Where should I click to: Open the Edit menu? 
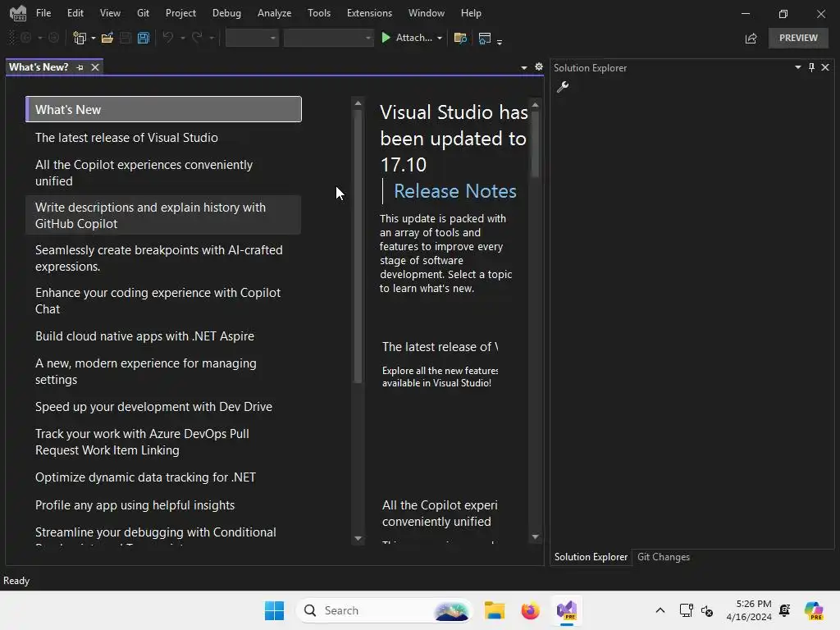click(75, 13)
